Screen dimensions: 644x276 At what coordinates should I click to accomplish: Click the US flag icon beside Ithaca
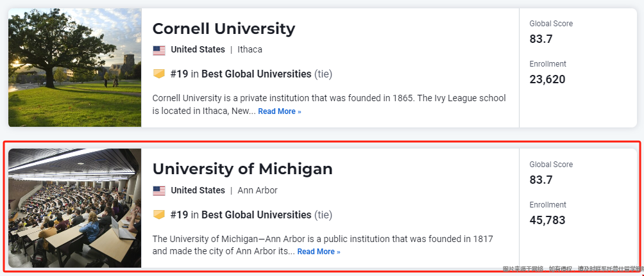point(159,50)
